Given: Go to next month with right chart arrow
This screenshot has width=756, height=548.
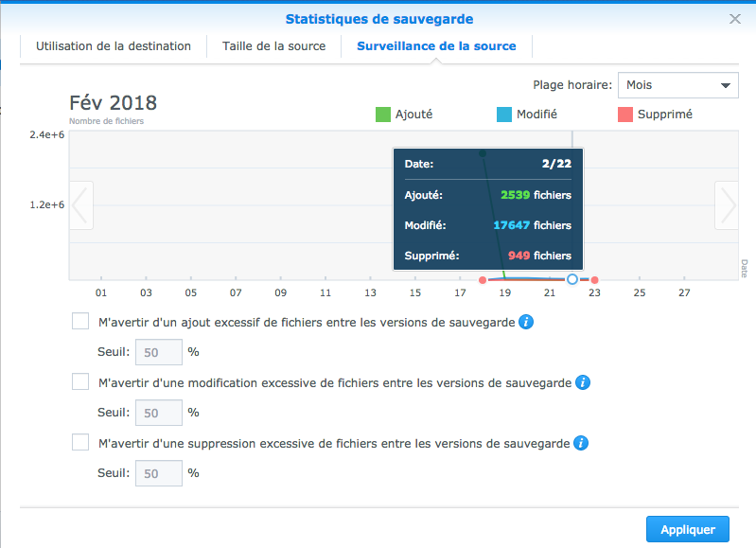Looking at the screenshot, I should click(727, 205).
